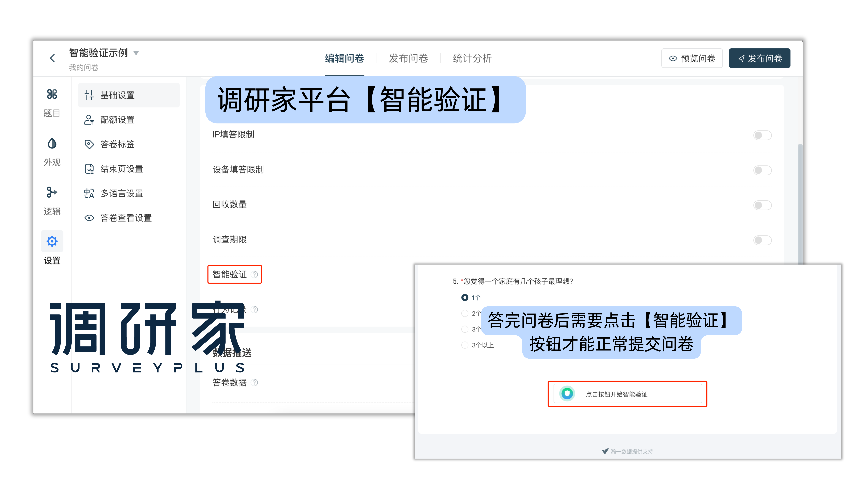Click the eye icon beside 答卷查看设置
This screenshot has height=488, width=868.
[89, 218]
